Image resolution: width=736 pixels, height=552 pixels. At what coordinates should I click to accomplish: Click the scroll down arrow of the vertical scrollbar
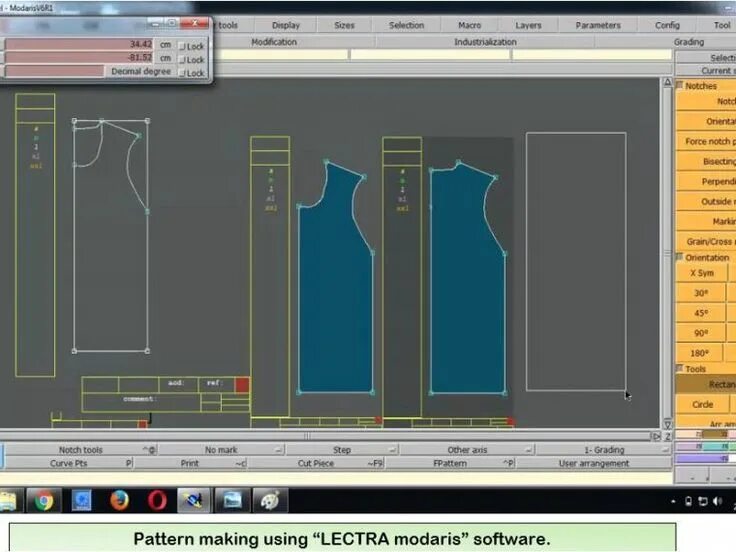[x=667, y=424]
